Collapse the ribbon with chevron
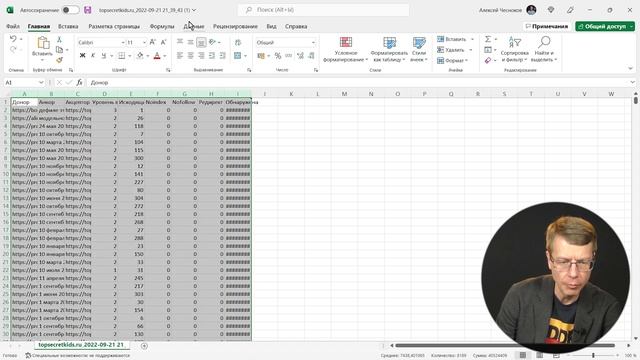Screen dimensions: 640x360 (x=631, y=69)
